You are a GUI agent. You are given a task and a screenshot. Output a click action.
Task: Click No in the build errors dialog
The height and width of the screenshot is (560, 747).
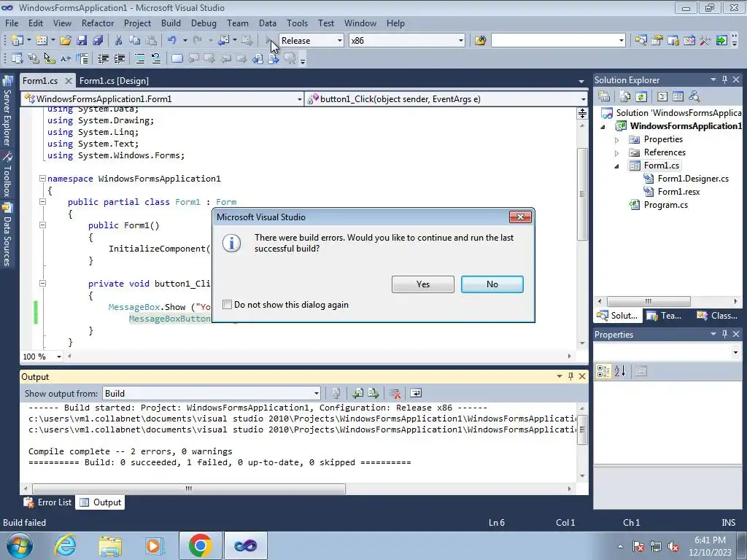[492, 284]
